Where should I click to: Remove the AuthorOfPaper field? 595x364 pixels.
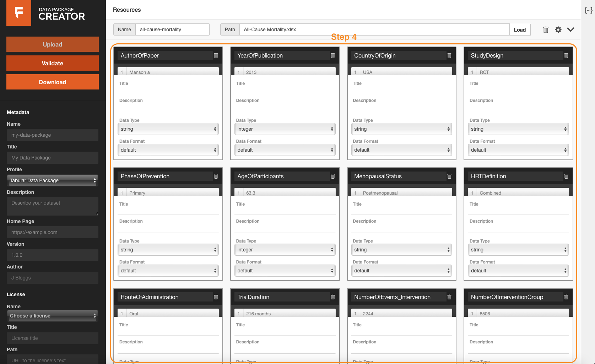tap(216, 55)
